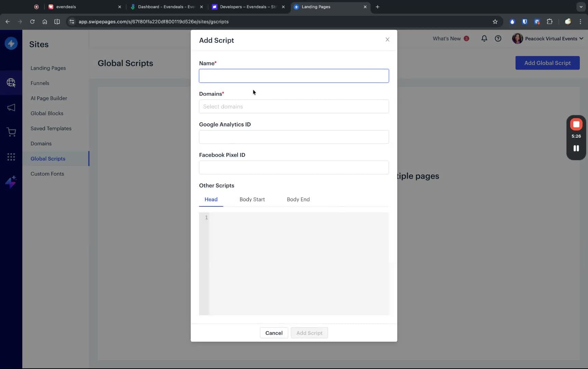Click the Name input field

[294, 76]
